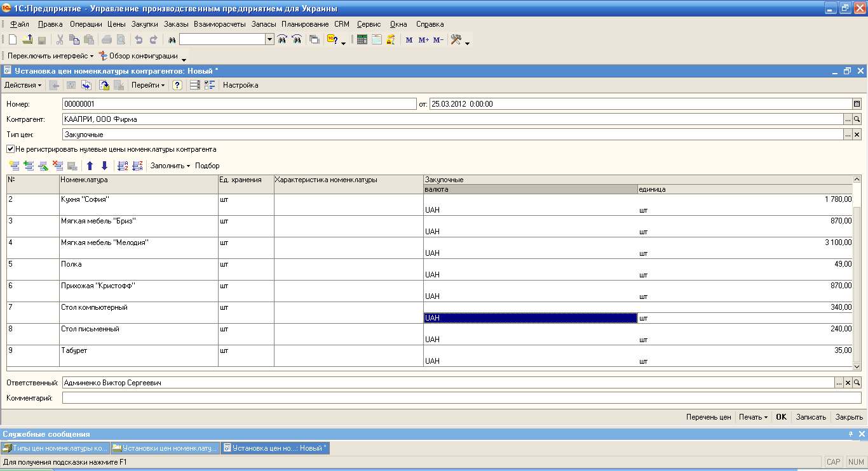868x471 pixels.
Task: Click the Find previous binoculars icon
Action: click(296, 39)
